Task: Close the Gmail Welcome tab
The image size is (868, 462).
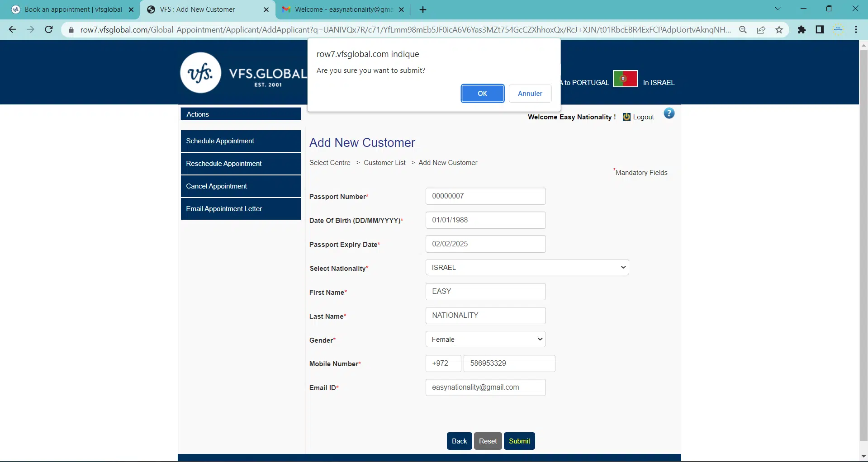Action: click(401, 9)
